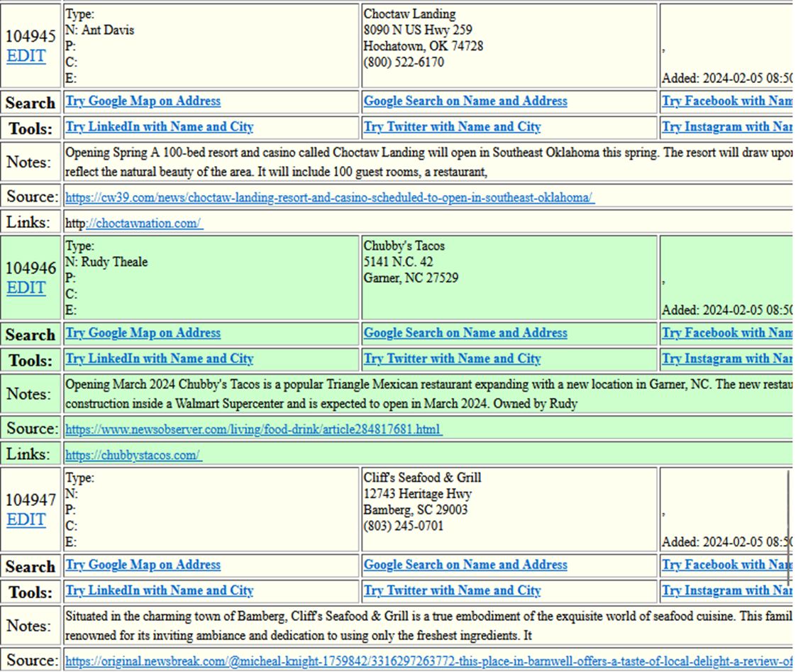
Task: Open EDIT link for record 104945
Action: tap(26, 55)
